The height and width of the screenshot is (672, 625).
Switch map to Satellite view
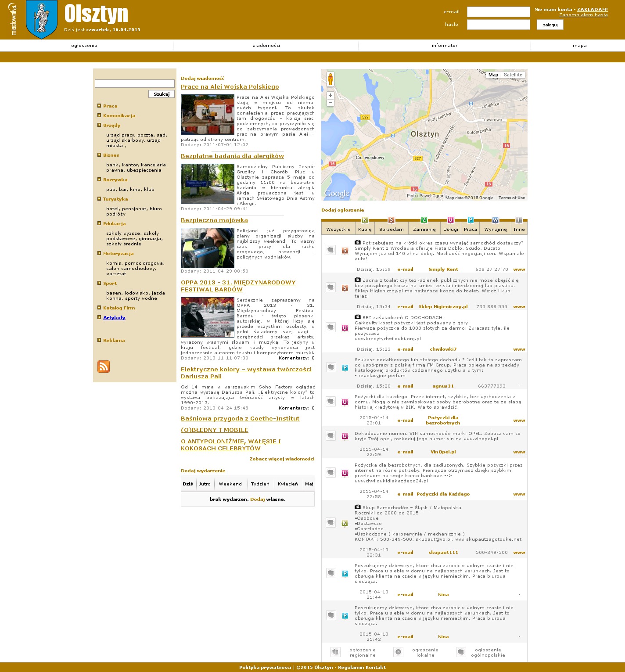tap(513, 75)
